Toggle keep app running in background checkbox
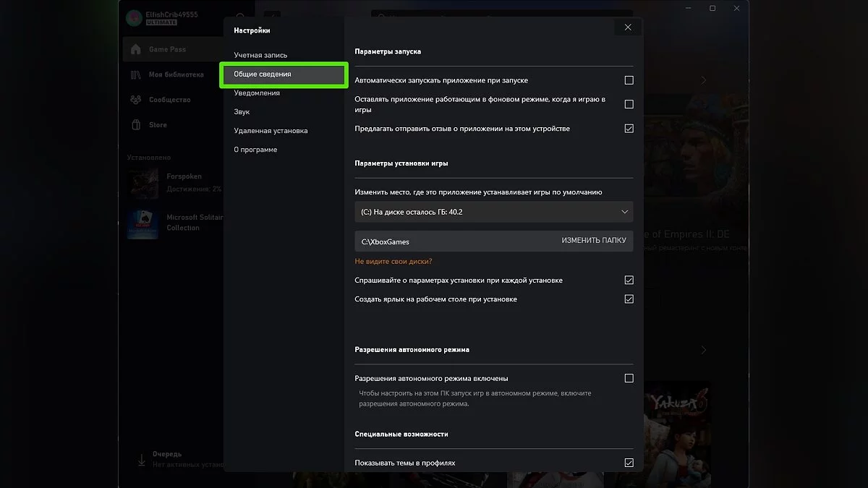Screen dimensions: 868x488 pos(629,104)
